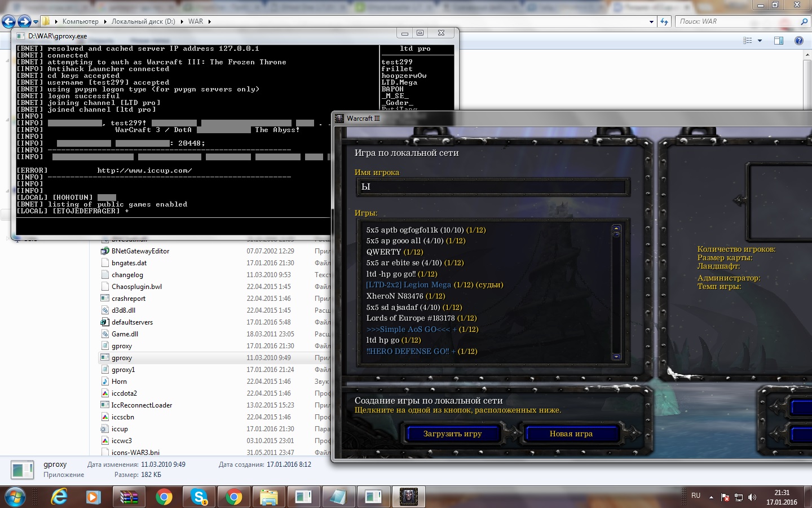The image size is (812, 508).
Task: Select the changelog file
Action: click(127, 275)
